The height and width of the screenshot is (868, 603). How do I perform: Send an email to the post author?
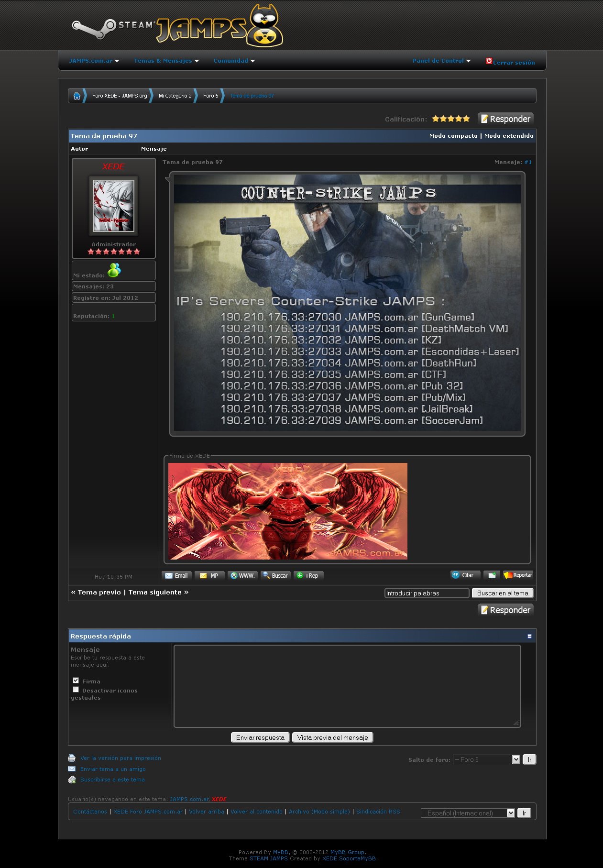click(x=176, y=575)
